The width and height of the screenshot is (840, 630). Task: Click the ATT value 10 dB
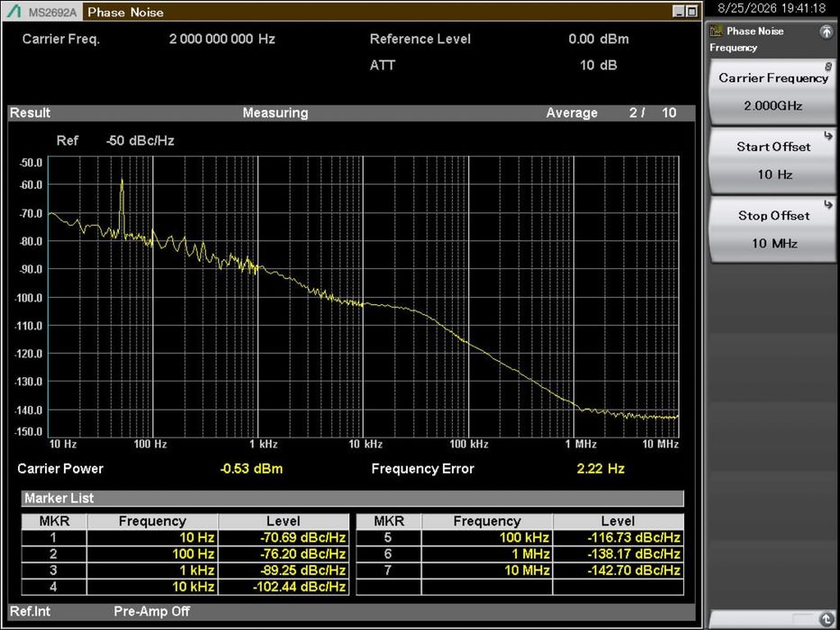599,66
